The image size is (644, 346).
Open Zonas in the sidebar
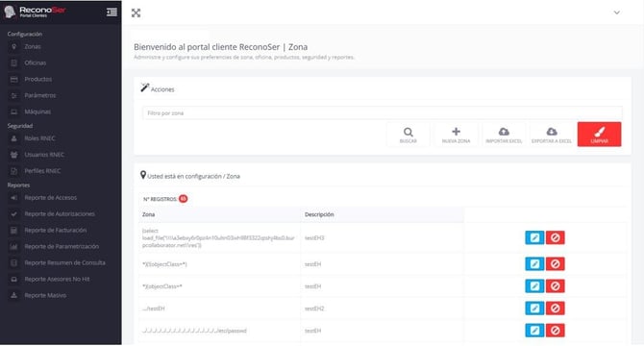coord(33,47)
